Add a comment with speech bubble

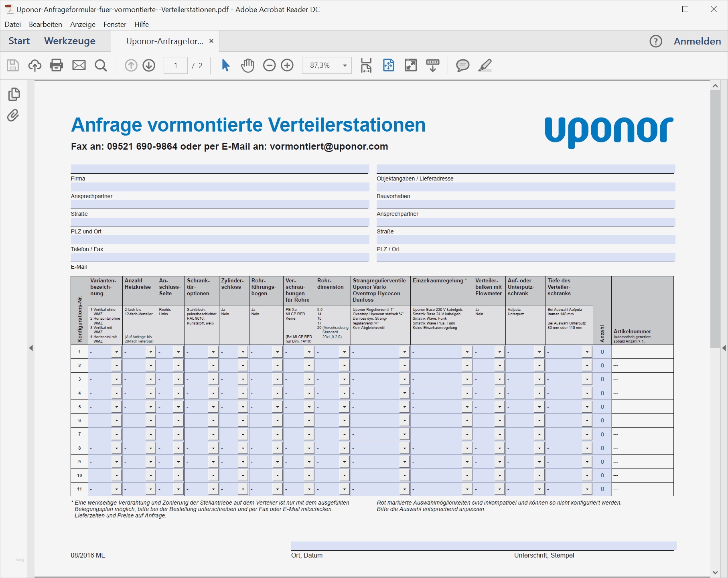(x=463, y=65)
